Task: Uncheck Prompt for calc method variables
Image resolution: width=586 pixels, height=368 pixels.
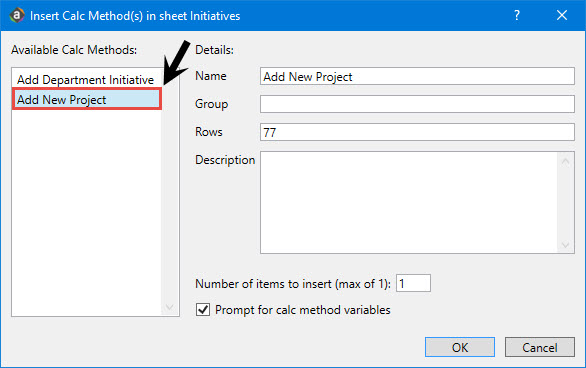Action: [203, 310]
